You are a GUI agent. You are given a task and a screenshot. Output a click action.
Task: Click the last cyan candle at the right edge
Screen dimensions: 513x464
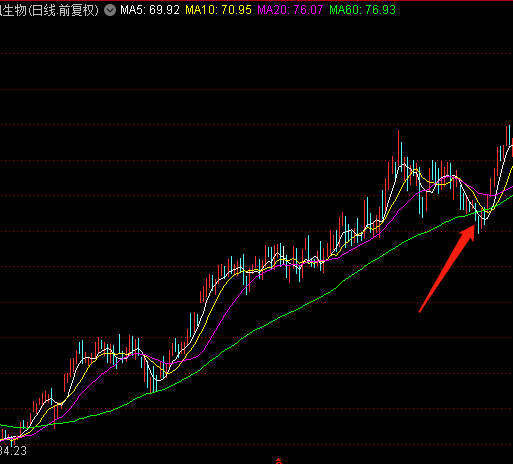509,135
